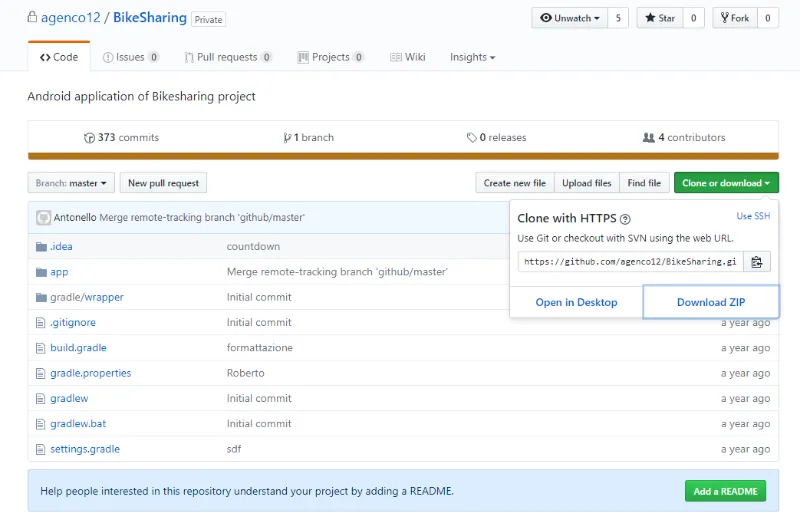Viewport: 800px width, 523px height.
Task: View the 4 contributors list
Action: tap(684, 138)
